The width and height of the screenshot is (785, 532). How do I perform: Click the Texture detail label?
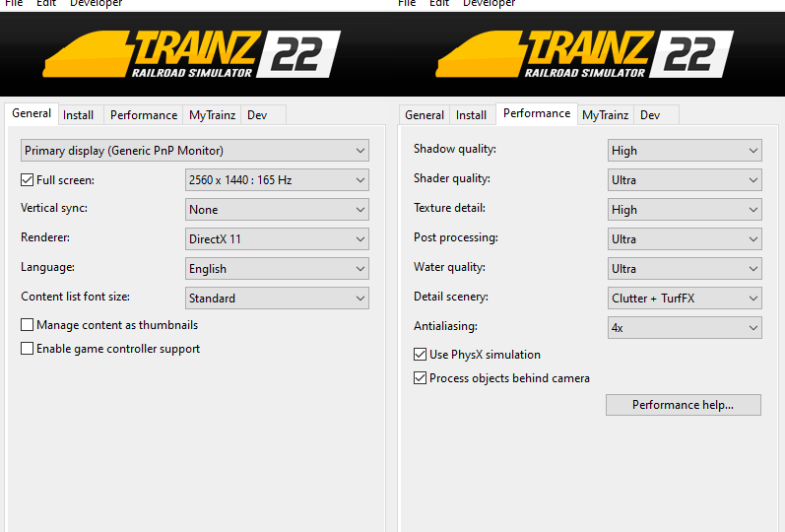449,208
